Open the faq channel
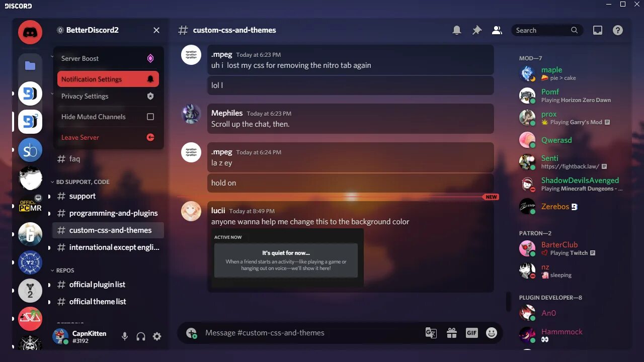Image resolution: width=644 pixels, height=362 pixels. click(x=108, y=159)
